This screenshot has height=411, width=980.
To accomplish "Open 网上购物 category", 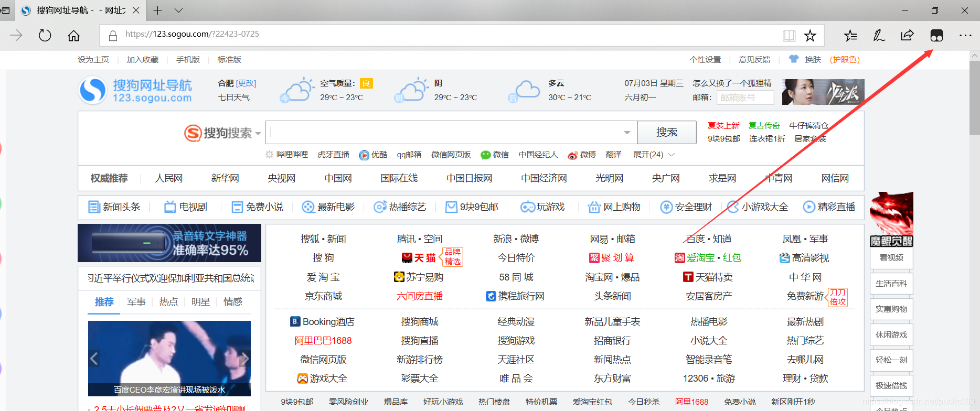I will (614, 207).
